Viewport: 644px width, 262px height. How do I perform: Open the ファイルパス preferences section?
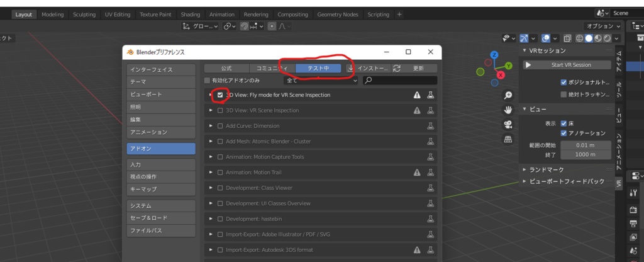[161, 231]
